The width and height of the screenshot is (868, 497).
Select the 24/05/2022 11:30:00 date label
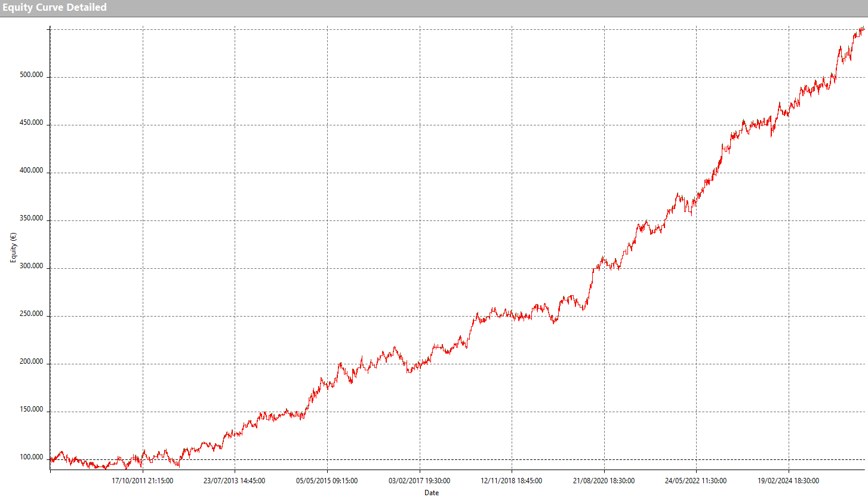coord(696,481)
